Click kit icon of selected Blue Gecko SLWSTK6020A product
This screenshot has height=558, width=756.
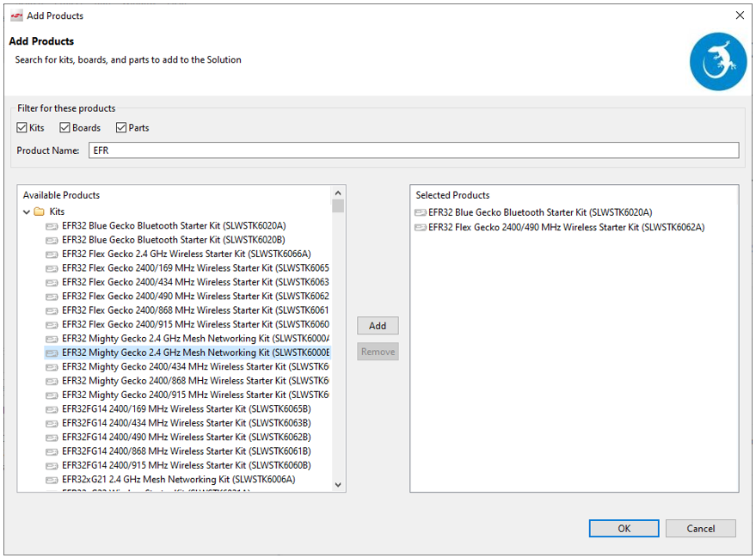(421, 212)
